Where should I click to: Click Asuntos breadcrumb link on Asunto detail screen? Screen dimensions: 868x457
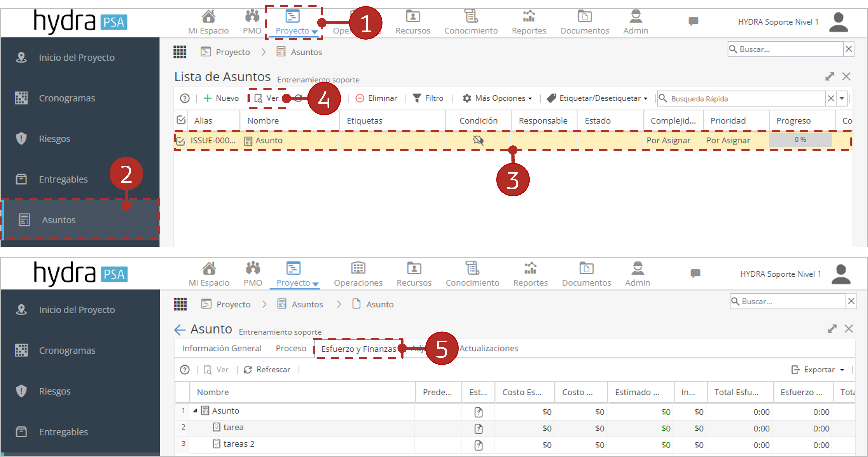(300, 304)
